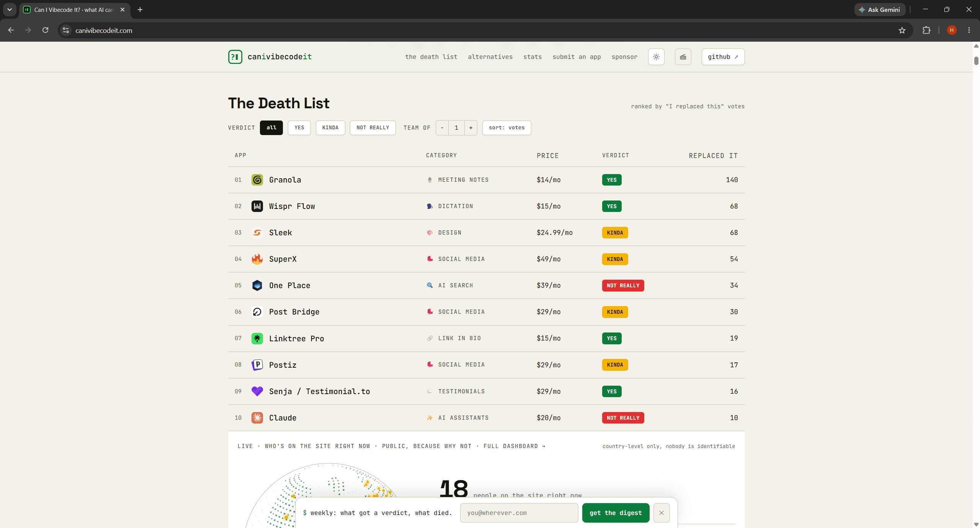Image resolution: width=980 pixels, height=528 pixels.
Task: Open the stats nav item
Action: pos(532,57)
